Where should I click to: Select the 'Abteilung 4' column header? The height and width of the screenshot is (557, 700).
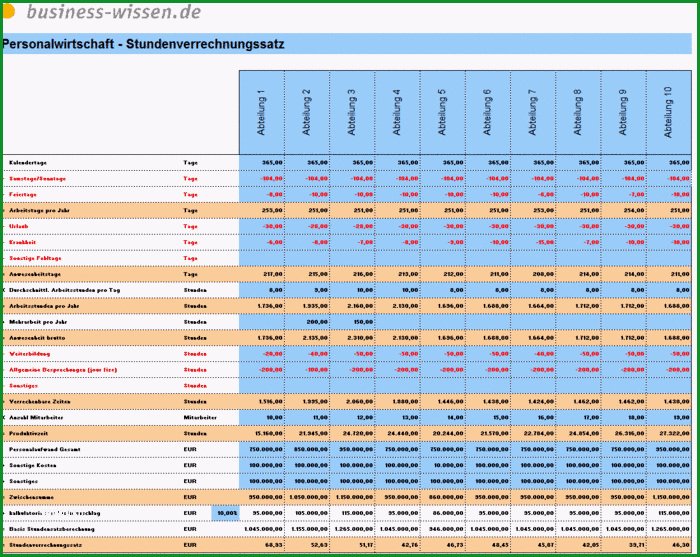coord(397,112)
